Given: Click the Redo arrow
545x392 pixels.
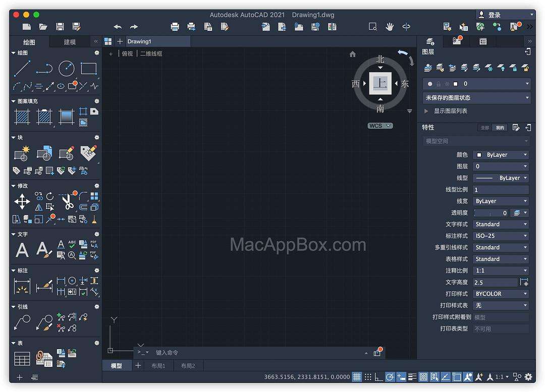Looking at the screenshot, I should (134, 27).
